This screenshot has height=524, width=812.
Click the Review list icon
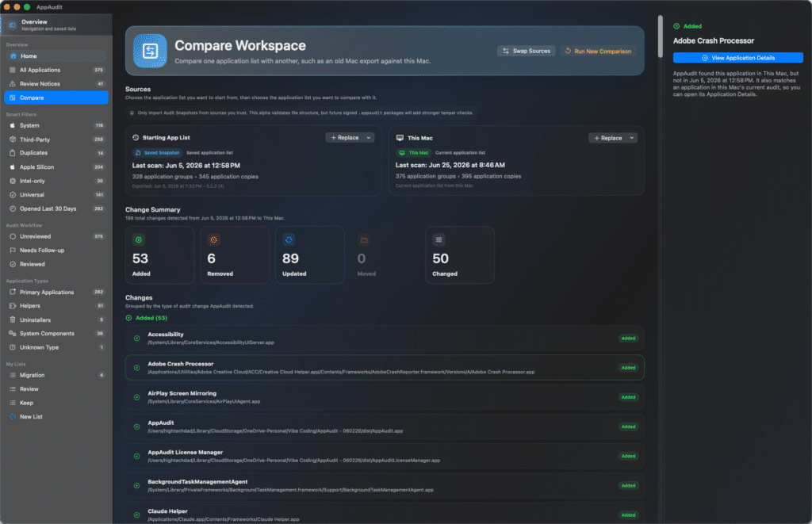(x=13, y=389)
